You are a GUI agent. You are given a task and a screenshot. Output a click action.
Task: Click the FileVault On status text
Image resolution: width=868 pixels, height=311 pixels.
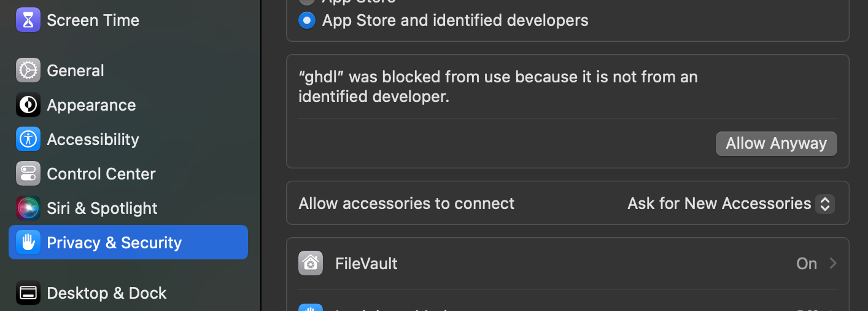(807, 264)
